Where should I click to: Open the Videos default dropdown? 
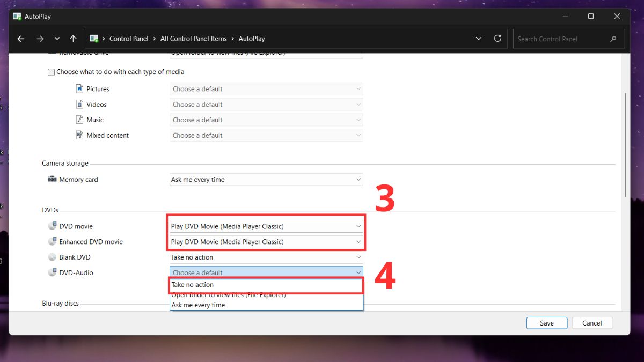266,105
